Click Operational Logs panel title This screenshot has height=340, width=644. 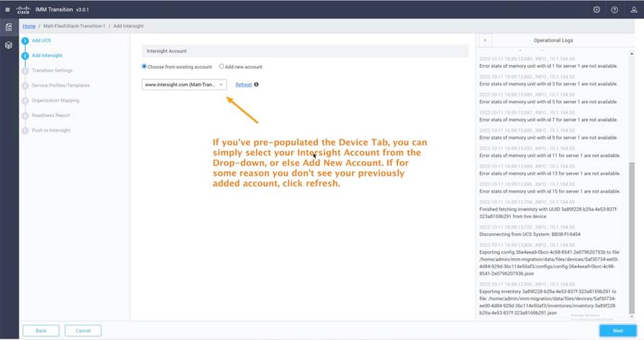click(553, 40)
